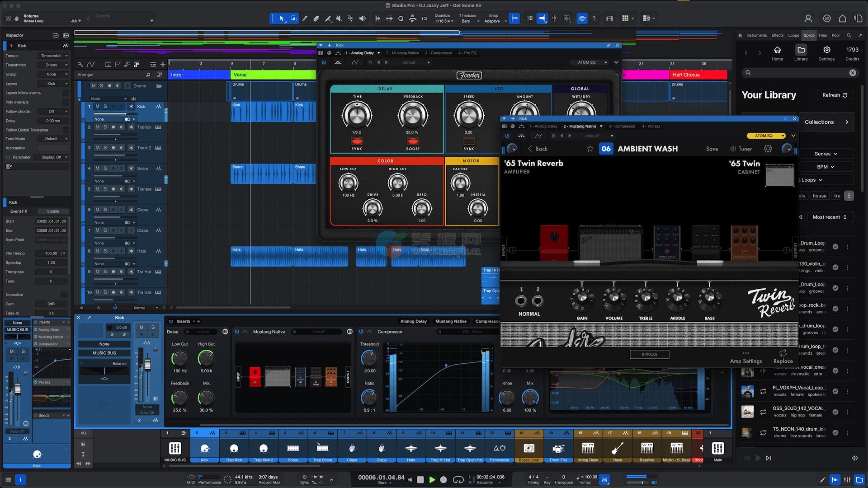Open the Compressor tab in Analog Delay window
Image resolution: width=868 pixels, height=488 pixels.
click(x=438, y=53)
